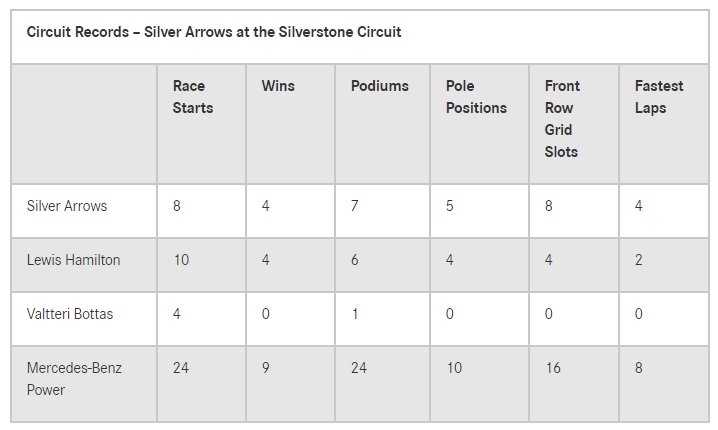Select the Fastest Laps column header

[659, 97]
